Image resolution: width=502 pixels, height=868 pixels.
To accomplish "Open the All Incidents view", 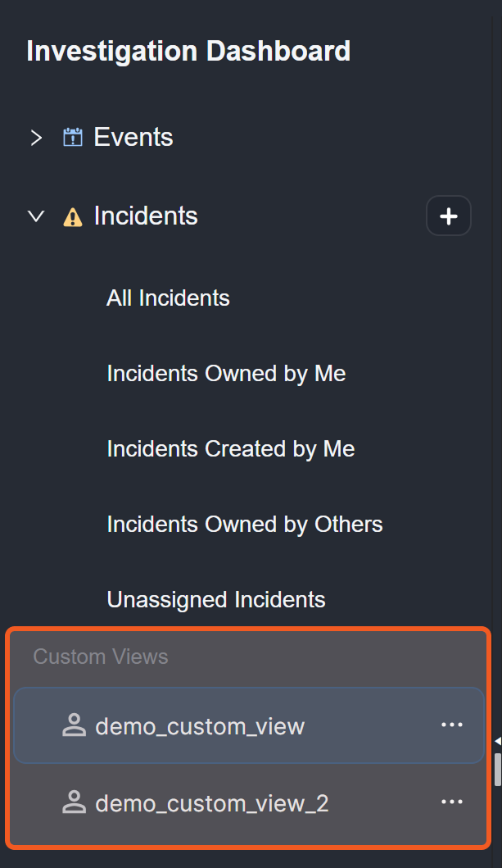I will tap(168, 298).
